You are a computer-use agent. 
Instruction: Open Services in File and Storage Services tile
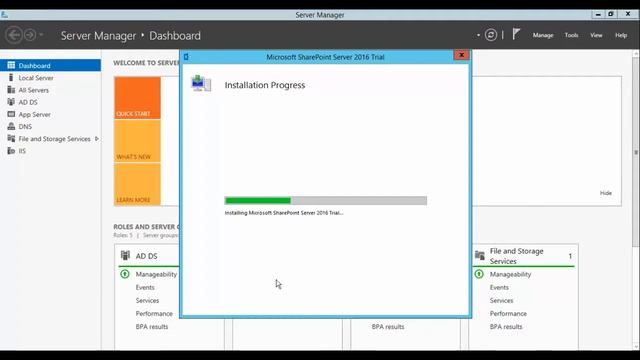point(502,300)
